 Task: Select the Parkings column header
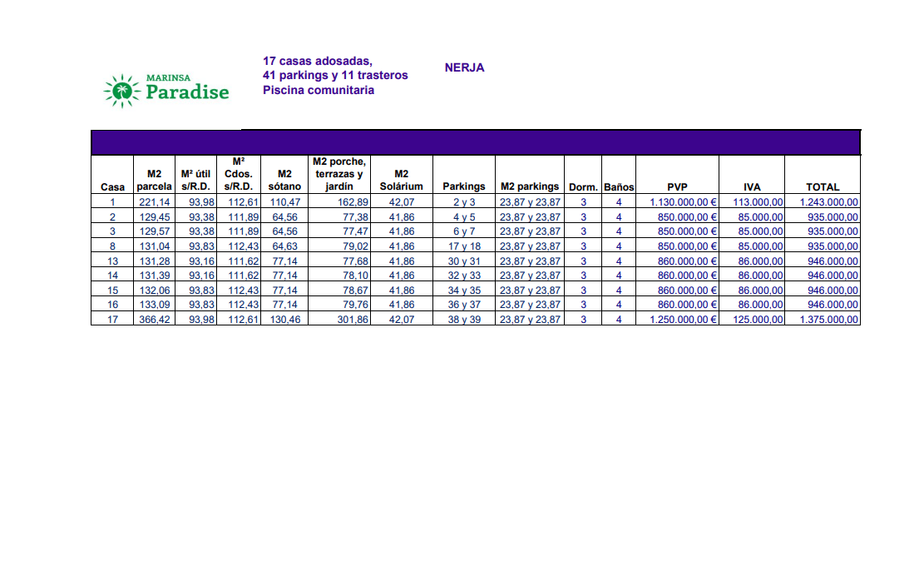[x=463, y=187]
